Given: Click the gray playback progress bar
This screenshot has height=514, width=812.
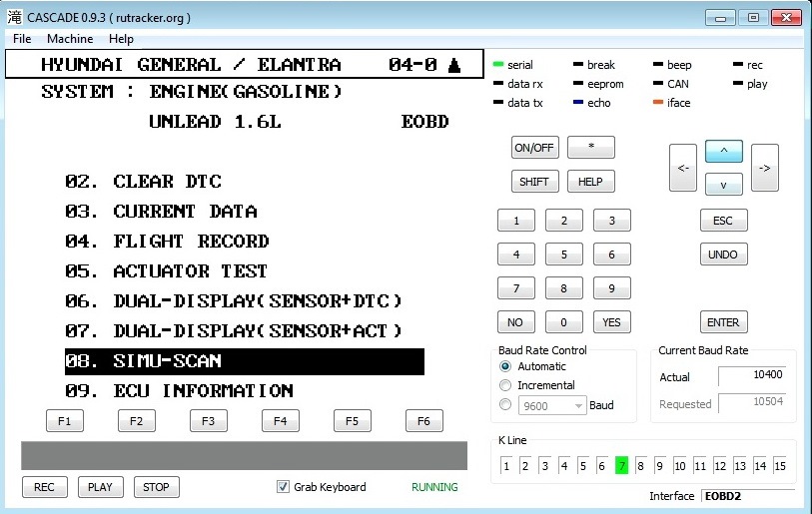Looking at the screenshot, I should [244, 455].
